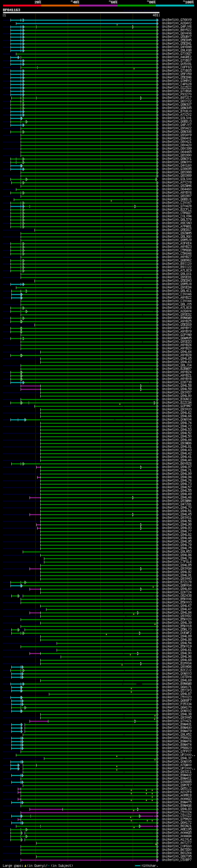Click the Large gaps legend text
Image resolution: width=197 pixels, height=868 pixels.
38,866
